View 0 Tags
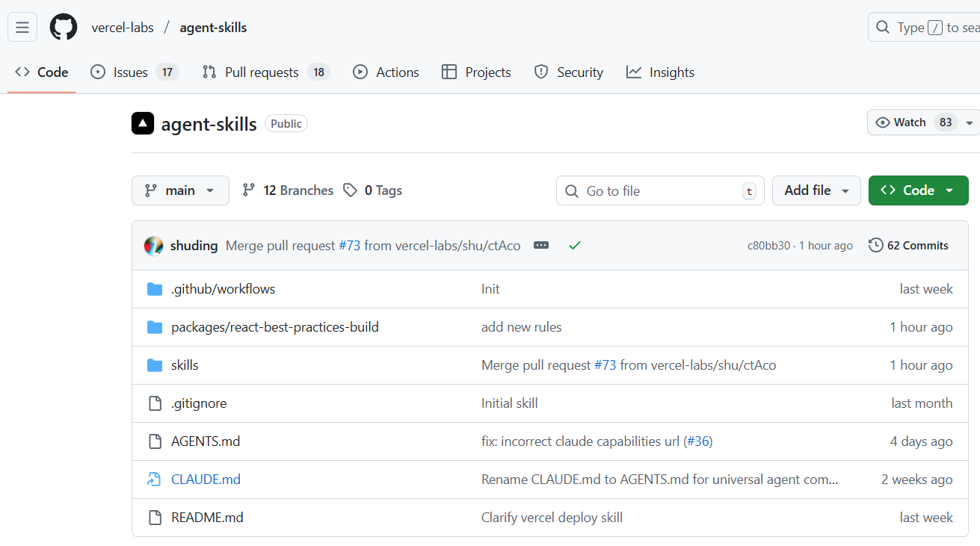The height and width of the screenshot is (546, 980). (x=372, y=190)
